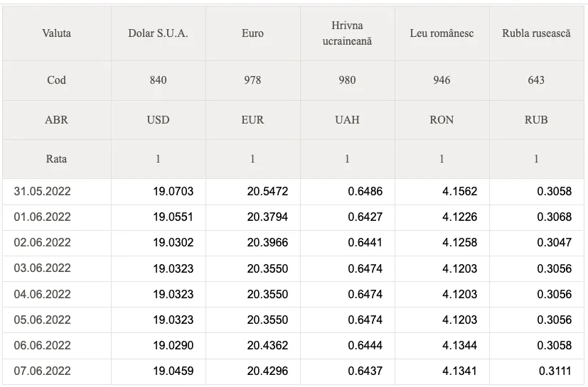Select the 02.06.2022 date cell
The width and height of the screenshot is (588, 387).
[43, 243]
